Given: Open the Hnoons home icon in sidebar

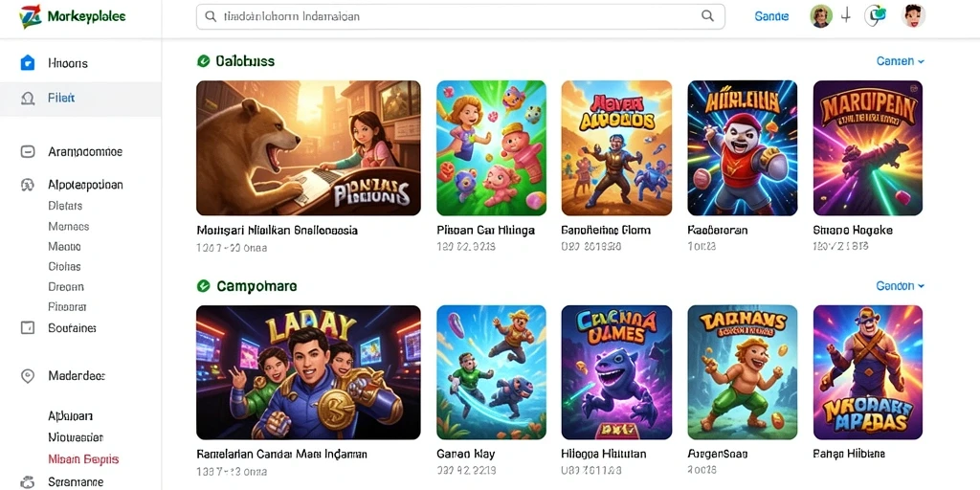Looking at the screenshot, I should (x=28, y=62).
